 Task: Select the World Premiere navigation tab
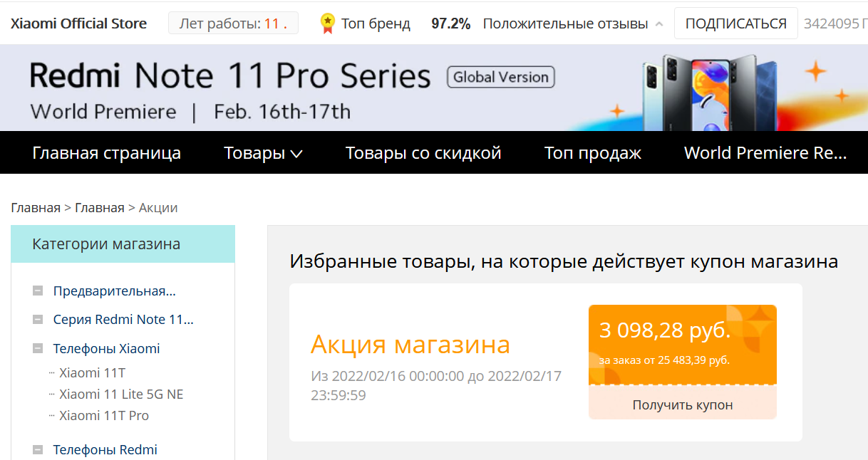point(765,153)
